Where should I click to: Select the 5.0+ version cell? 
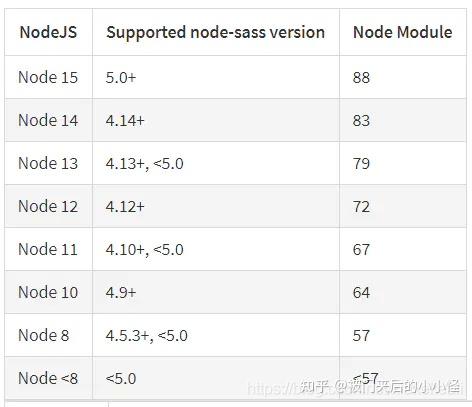coord(121,77)
